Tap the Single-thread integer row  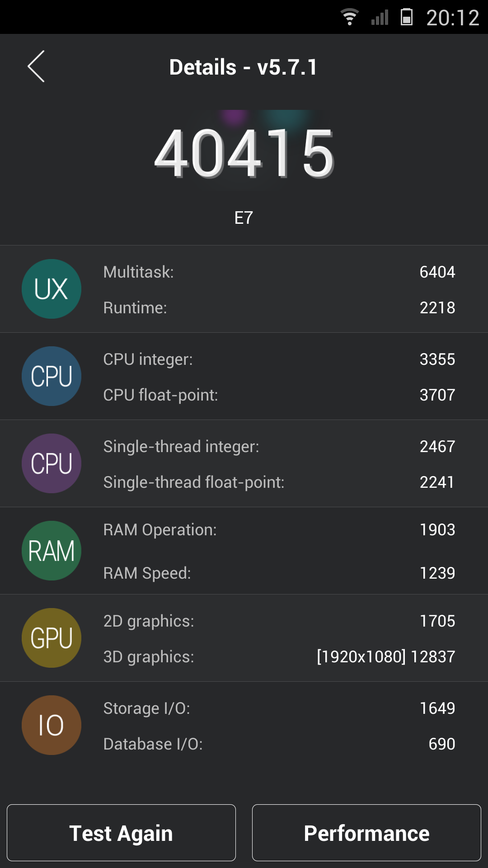(x=279, y=447)
